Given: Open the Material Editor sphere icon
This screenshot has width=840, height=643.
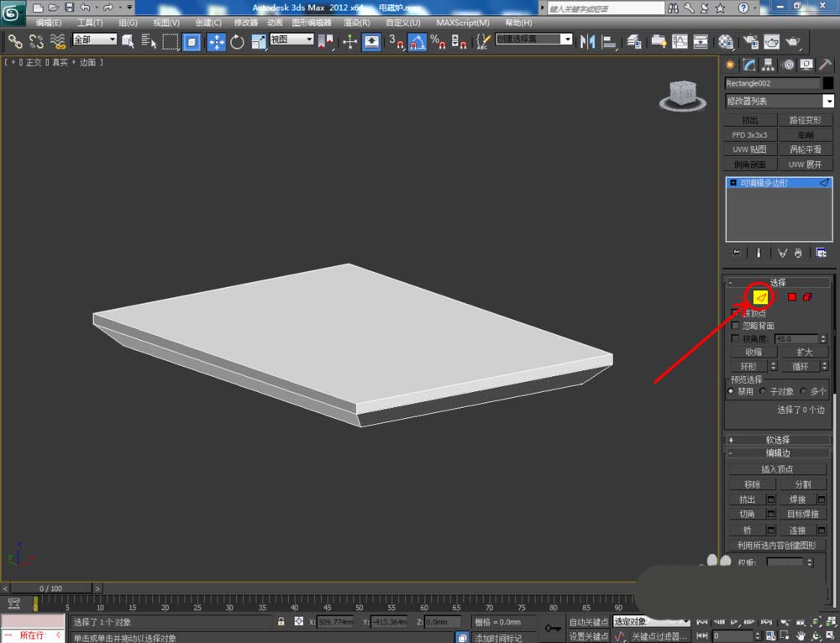Looking at the screenshot, I should point(726,42).
